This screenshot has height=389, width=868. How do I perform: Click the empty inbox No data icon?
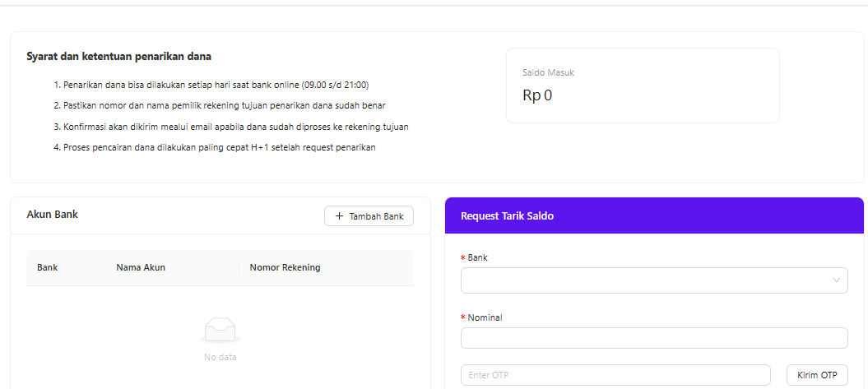[220, 330]
